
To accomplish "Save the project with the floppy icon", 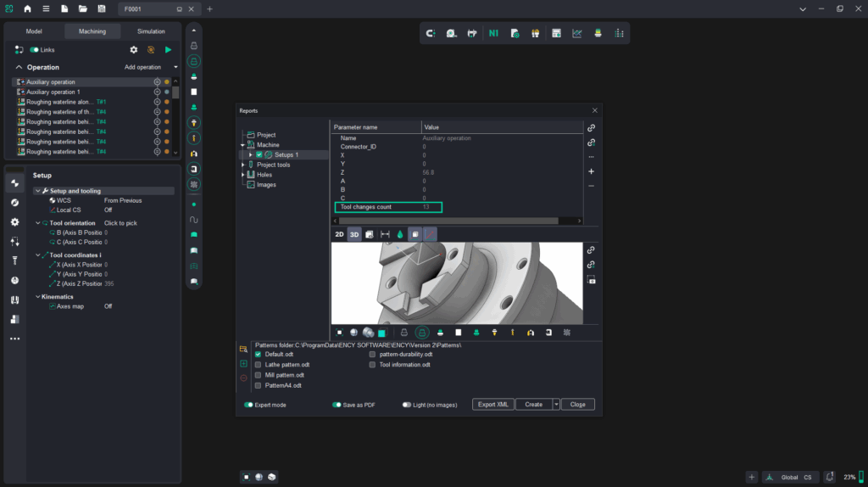I will click(x=102, y=8).
